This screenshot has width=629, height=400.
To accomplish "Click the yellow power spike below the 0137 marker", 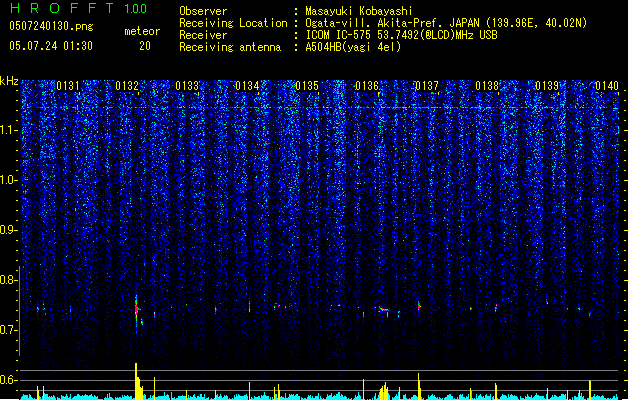I will click(419, 386).
